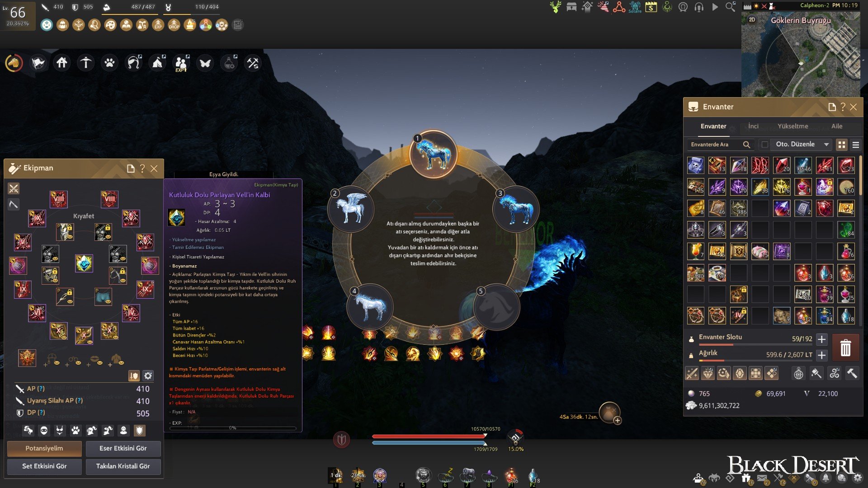Click the question mark next to DP

point(41,413)
